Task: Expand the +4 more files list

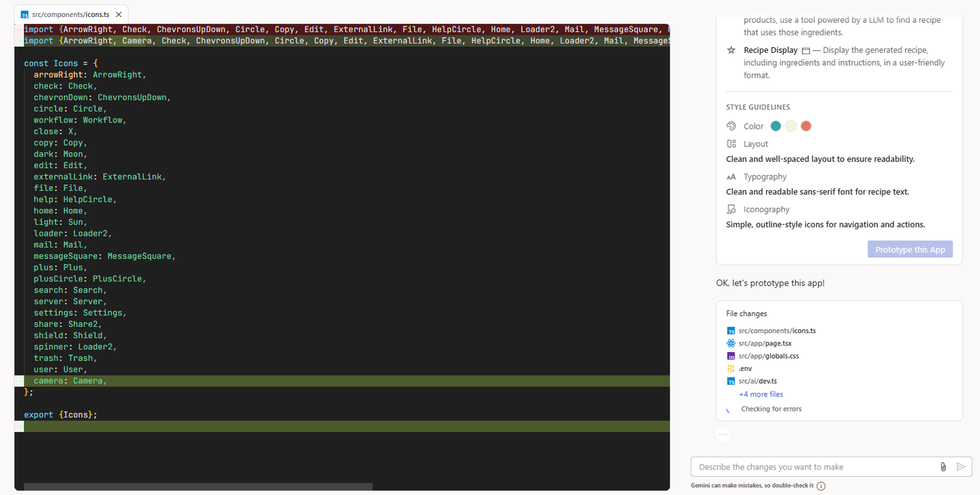Action: point(760,394)
